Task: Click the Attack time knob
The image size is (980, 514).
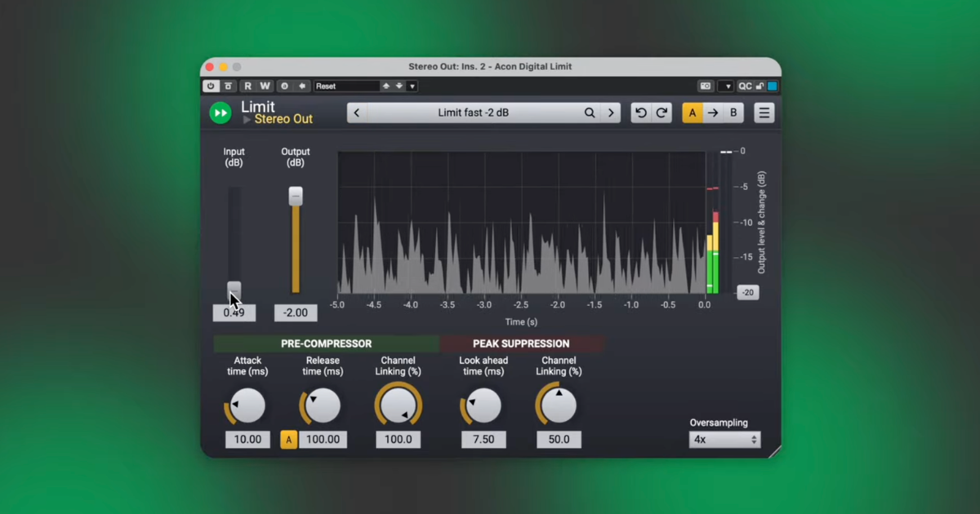Action: [x=247, y=405]
